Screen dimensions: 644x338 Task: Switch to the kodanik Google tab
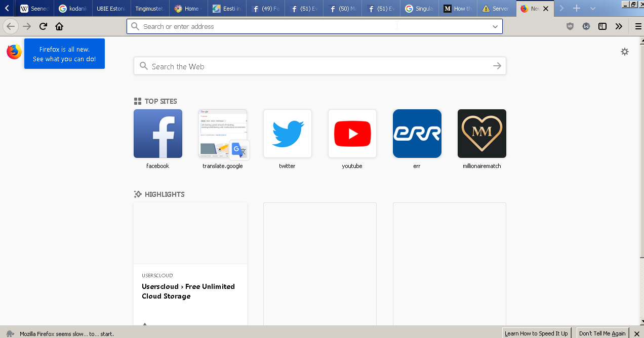(73, 9)
